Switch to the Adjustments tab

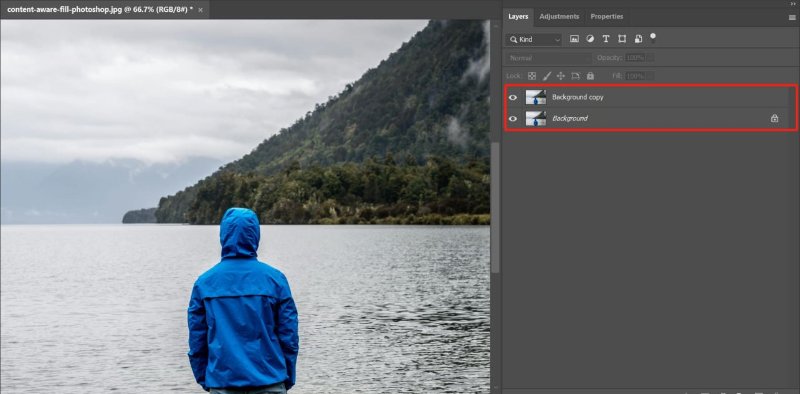559,17
